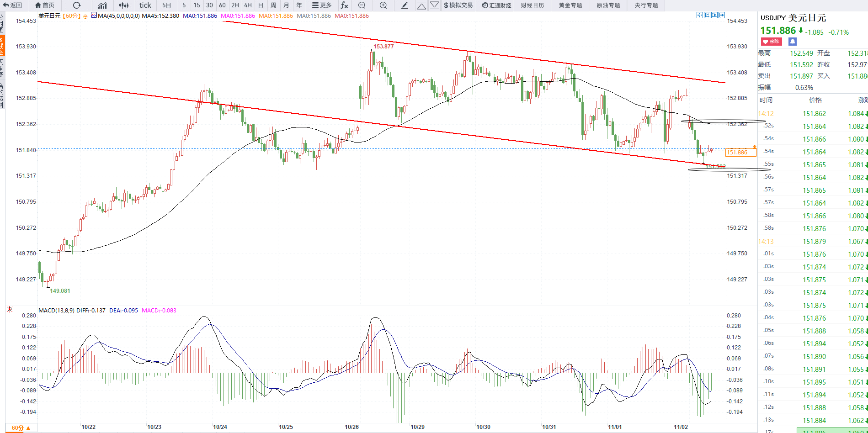Screen dimensions: 868x433
Task: Open 模拟交易 simulated trading
Action: pyautogui.click(x=458, y=5)
